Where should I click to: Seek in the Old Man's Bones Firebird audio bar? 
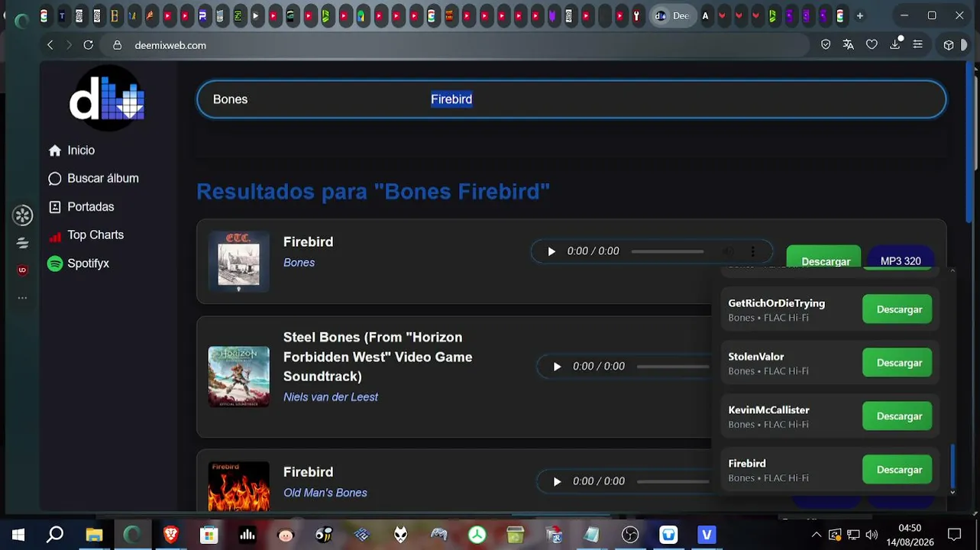click(x=673, y=481)
